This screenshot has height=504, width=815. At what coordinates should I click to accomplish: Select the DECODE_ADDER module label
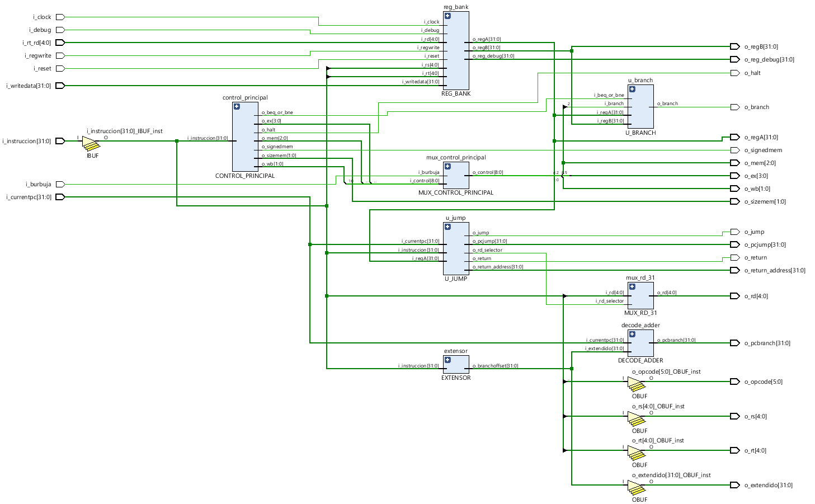click(x=640, y=360)
